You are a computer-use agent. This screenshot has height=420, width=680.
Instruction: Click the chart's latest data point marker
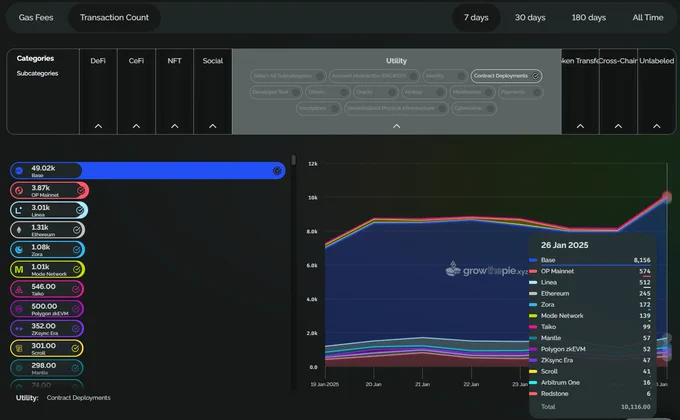pos(667,197)
